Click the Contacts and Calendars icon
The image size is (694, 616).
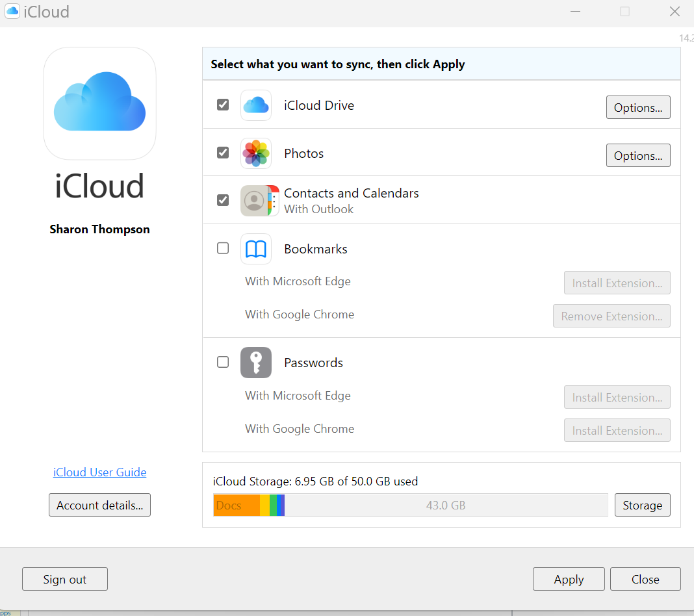pos(260,201)
